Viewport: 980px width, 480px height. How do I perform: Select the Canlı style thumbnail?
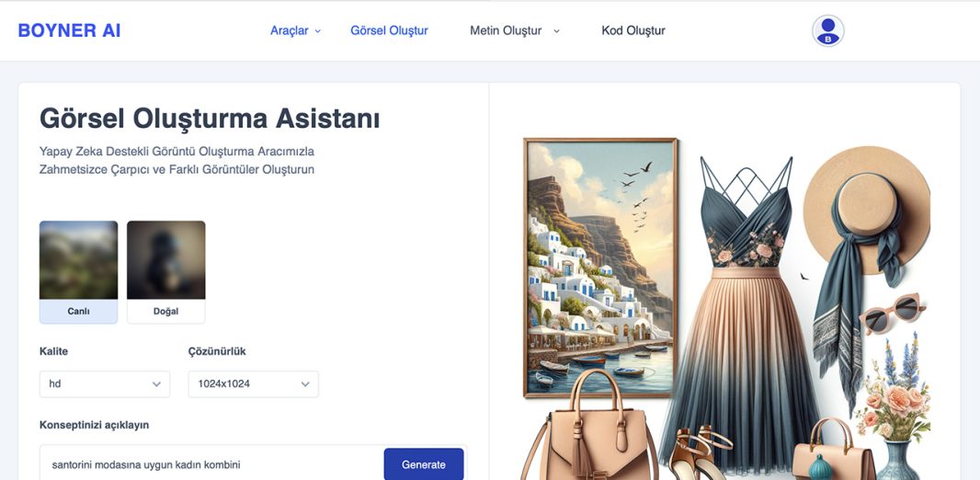tap(78, 260)
